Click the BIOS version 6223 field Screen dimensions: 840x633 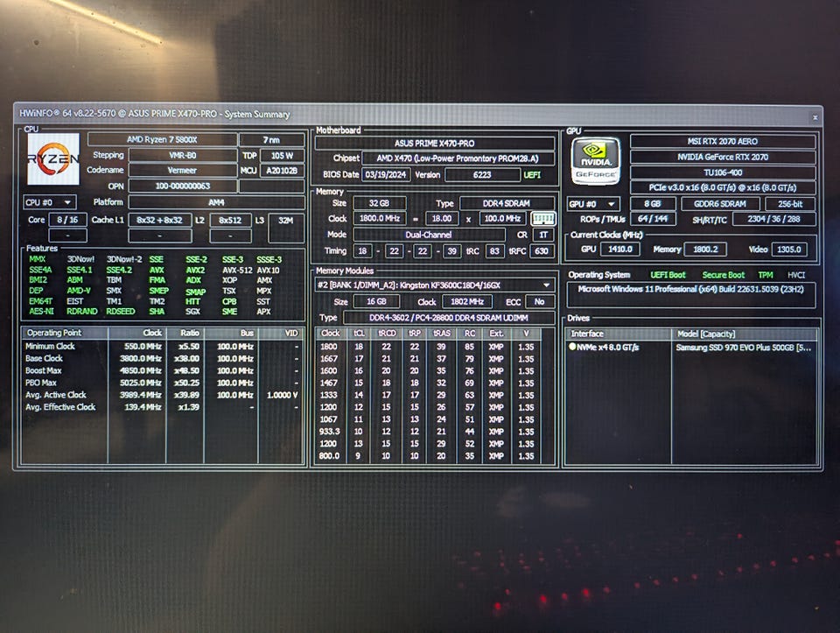[482, 175]
